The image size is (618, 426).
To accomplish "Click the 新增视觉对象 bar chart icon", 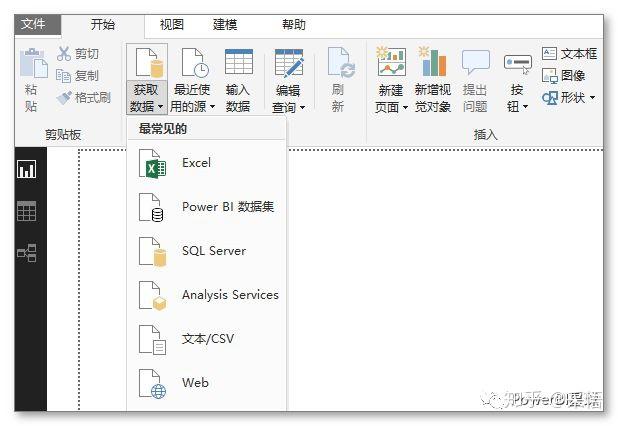I will (x=433, y=61).
